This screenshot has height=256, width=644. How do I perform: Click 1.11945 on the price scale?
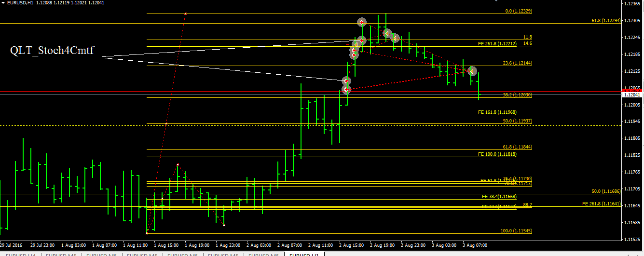tap(632, 121)
